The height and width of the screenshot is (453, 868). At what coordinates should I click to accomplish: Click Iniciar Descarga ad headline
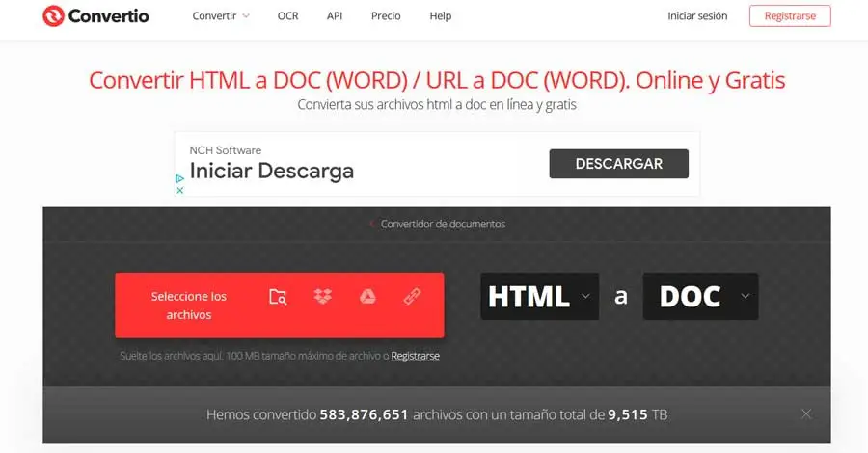coord(271,171)
